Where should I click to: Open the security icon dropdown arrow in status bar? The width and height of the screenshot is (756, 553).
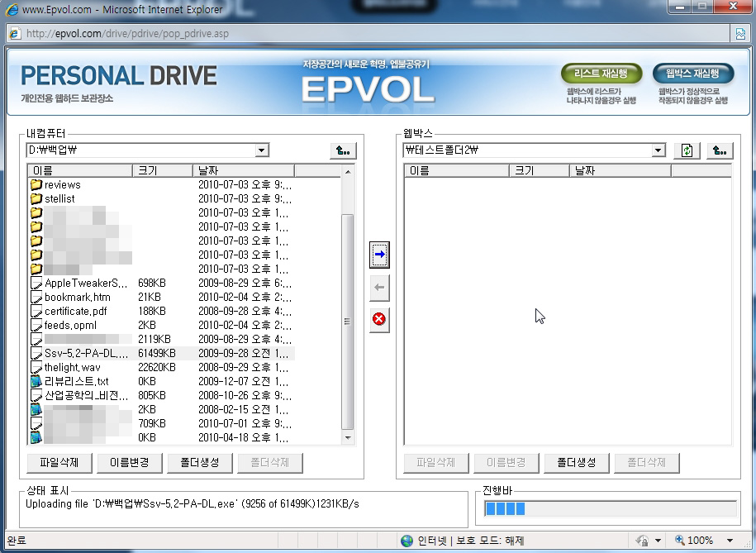pos(658,541)
